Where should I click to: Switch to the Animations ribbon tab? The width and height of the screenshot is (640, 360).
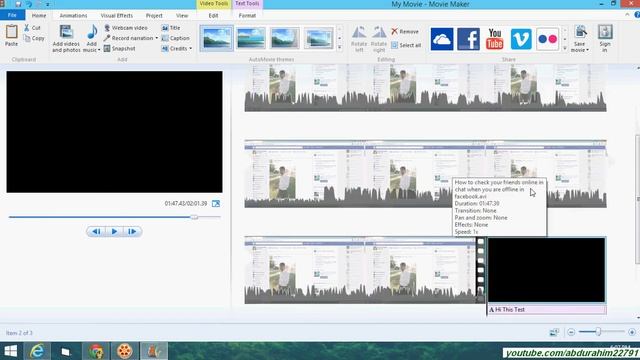[73, 16]
